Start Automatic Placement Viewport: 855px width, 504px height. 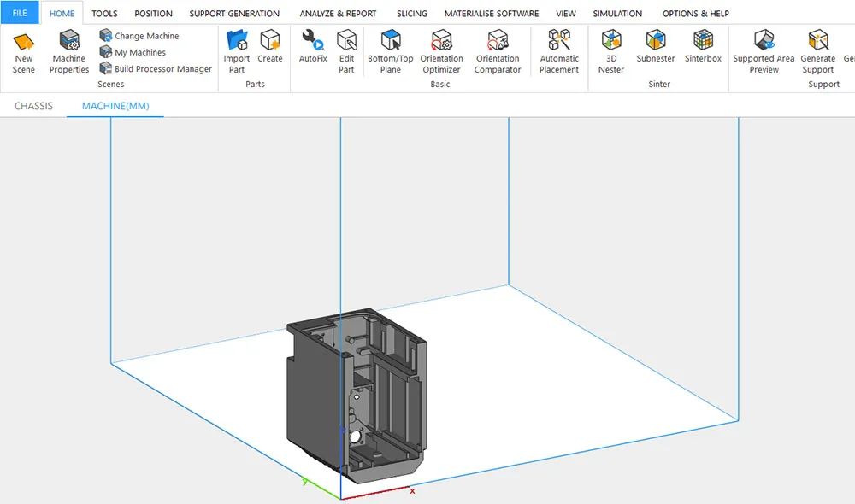click(559, 52)
